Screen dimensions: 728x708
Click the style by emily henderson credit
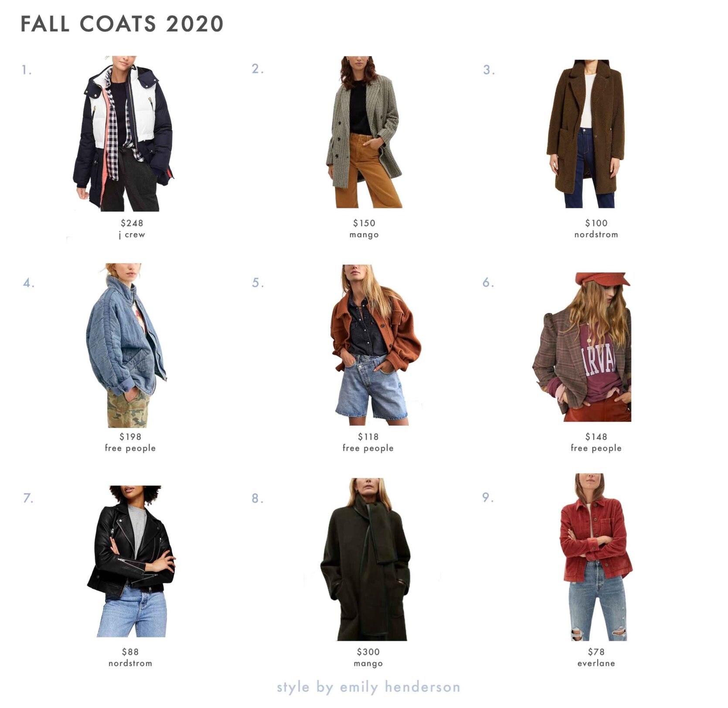pos(368,687)
